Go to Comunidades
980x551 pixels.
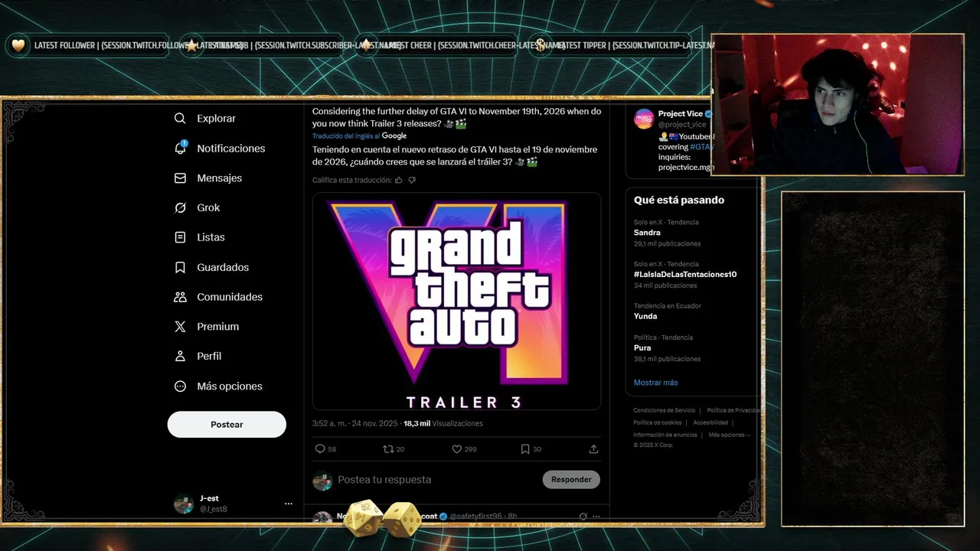coord(230,297)
